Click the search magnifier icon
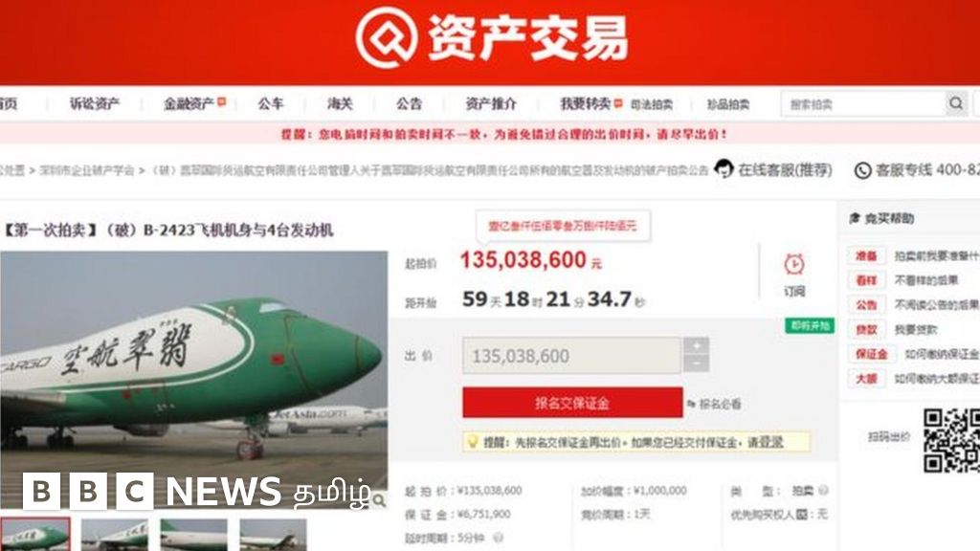This screenshot has height=551, width=980. (956, 103)
